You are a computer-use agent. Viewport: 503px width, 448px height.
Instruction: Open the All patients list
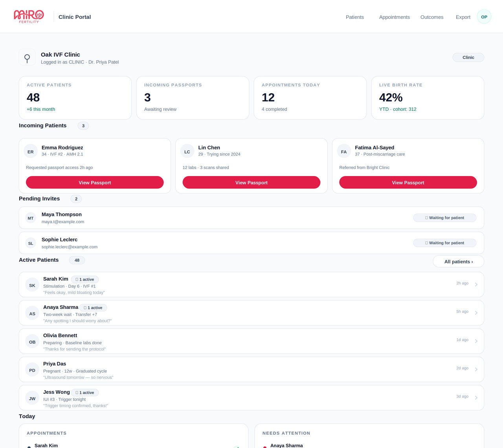pyautogui.click(x=459, y=261)
